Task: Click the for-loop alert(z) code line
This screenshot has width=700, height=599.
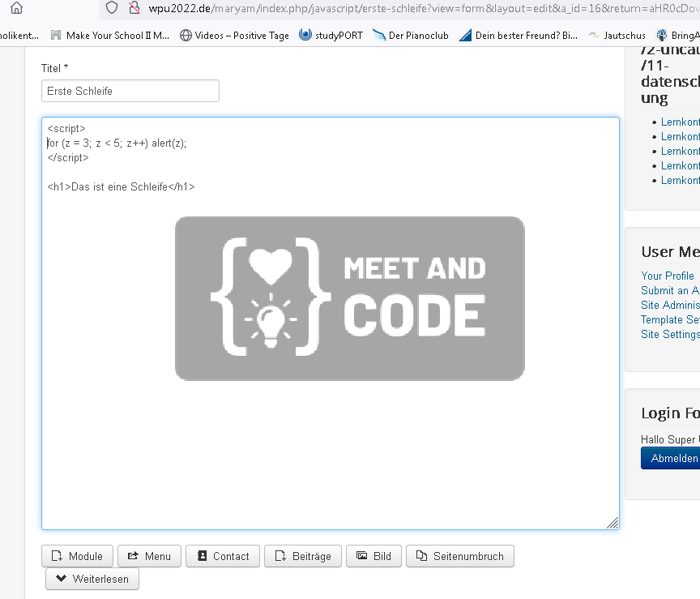Action: point(117,143)
